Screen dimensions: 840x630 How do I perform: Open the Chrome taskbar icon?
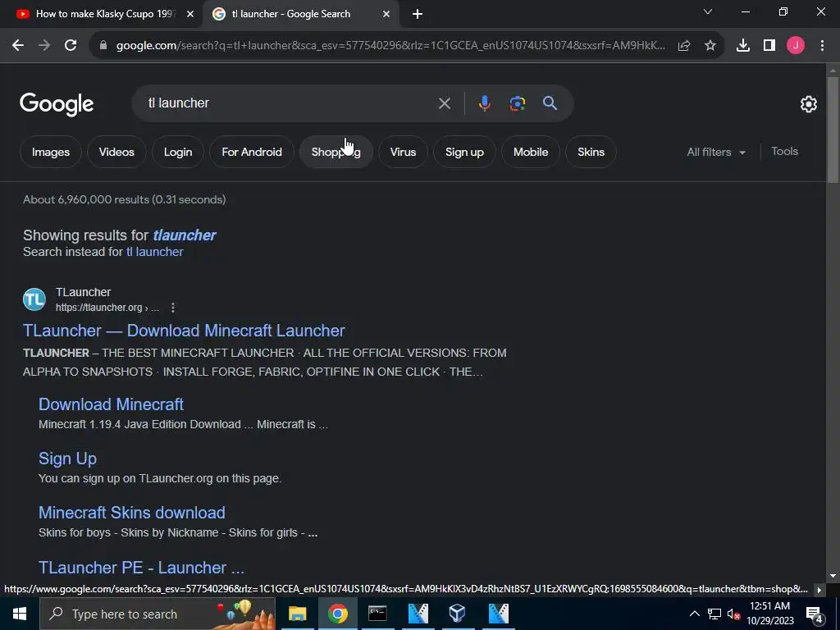tap(337, 614)
